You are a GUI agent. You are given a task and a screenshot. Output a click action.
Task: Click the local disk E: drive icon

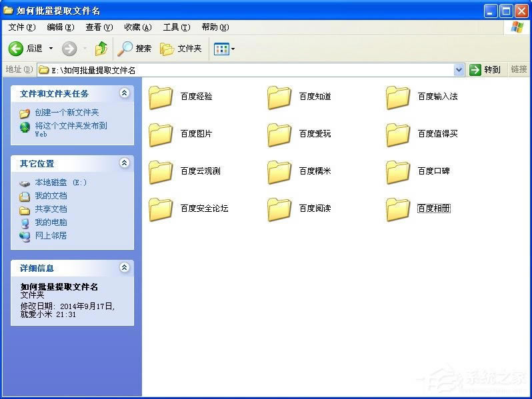click(25, 183)
